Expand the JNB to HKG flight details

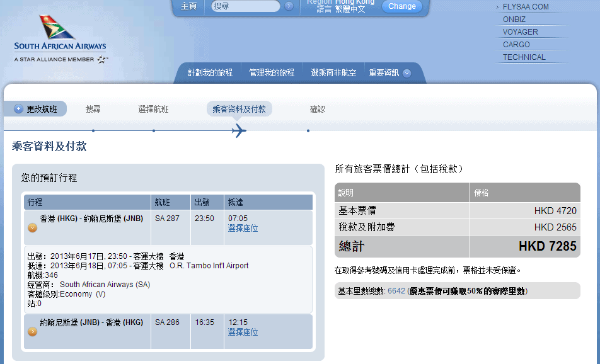(32, 331)
